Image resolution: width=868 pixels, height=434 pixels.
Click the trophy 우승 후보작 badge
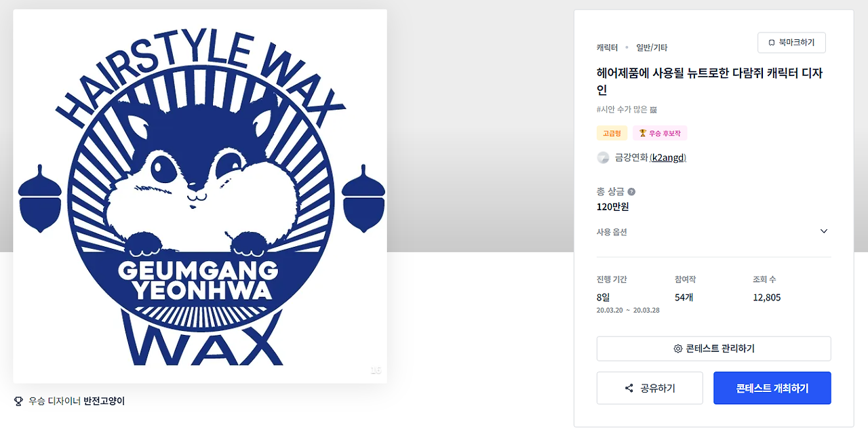click(660, 134)
